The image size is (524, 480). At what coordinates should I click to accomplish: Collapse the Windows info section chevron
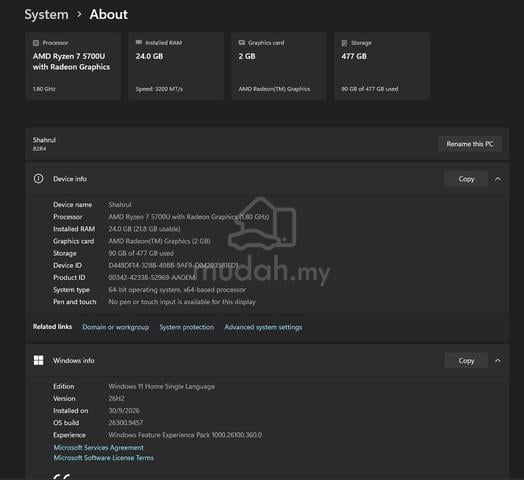click(x=498, y=361)
